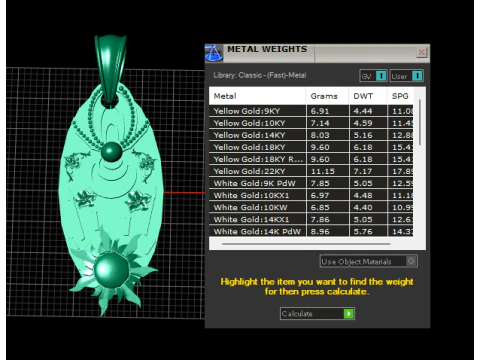Select the center sphere on the pendant

tap(111, 152)
